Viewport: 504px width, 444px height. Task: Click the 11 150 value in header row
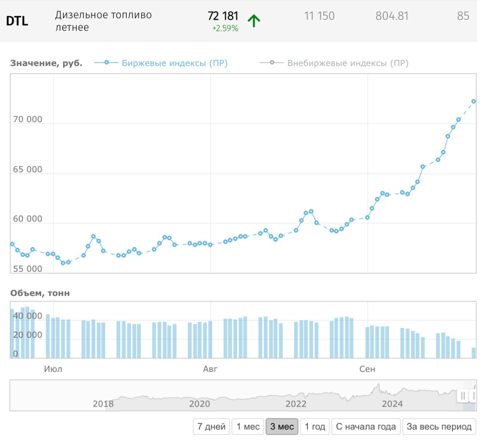pos(319,16)
